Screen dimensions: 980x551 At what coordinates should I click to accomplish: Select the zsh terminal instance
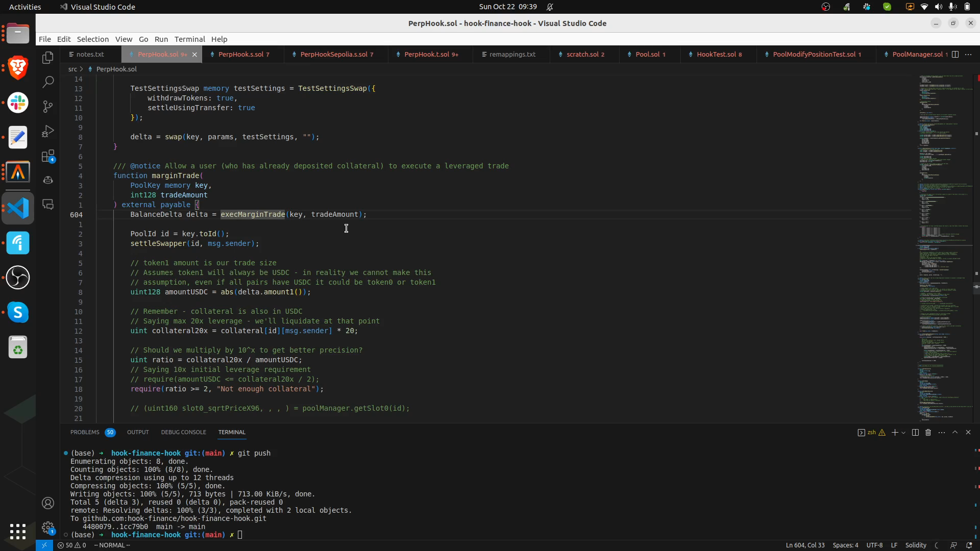871,433
